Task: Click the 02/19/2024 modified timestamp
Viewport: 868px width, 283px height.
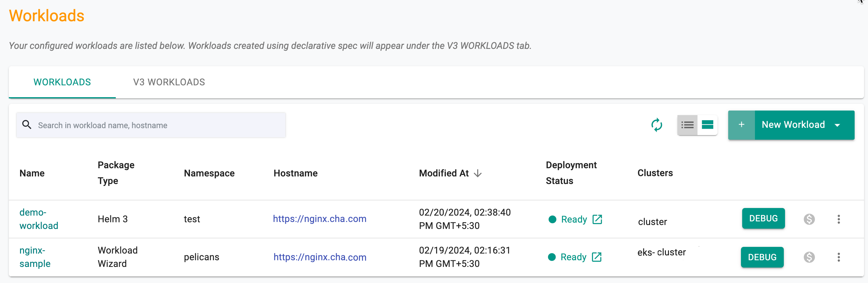Action: tap(465, 257)
